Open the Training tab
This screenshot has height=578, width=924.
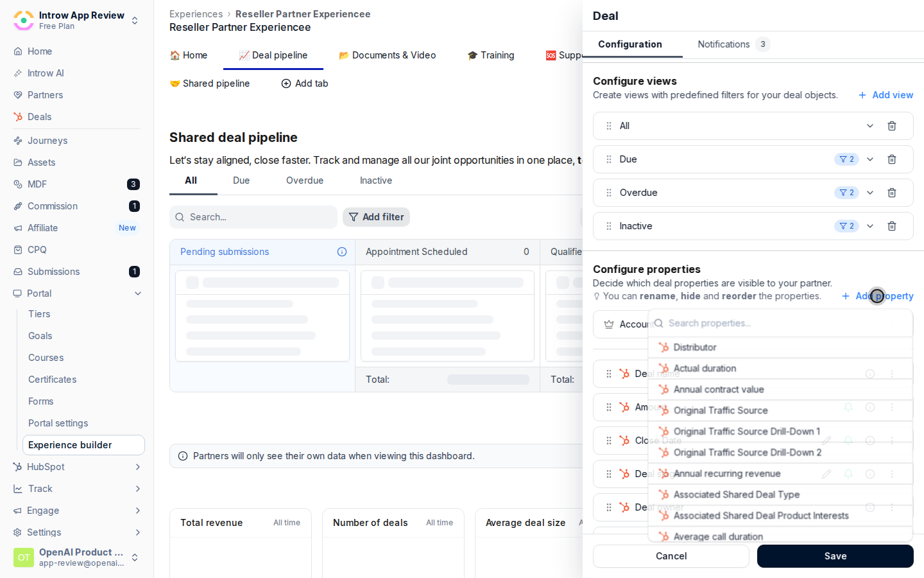point(491,55)
